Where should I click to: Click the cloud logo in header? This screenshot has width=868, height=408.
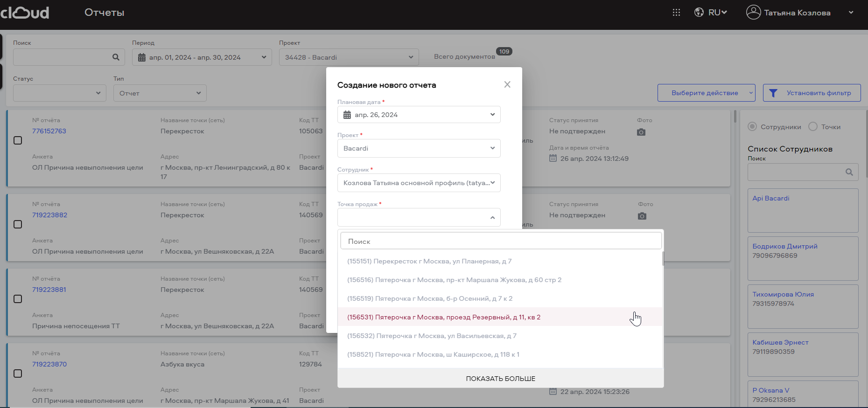click(25, 12)
